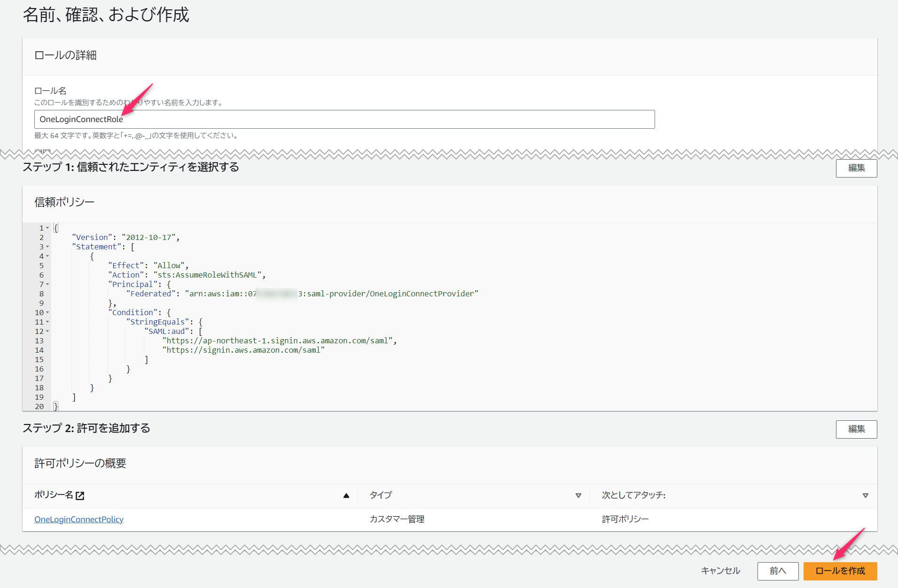Collapse fold arrow on line 4

[47, 256]
